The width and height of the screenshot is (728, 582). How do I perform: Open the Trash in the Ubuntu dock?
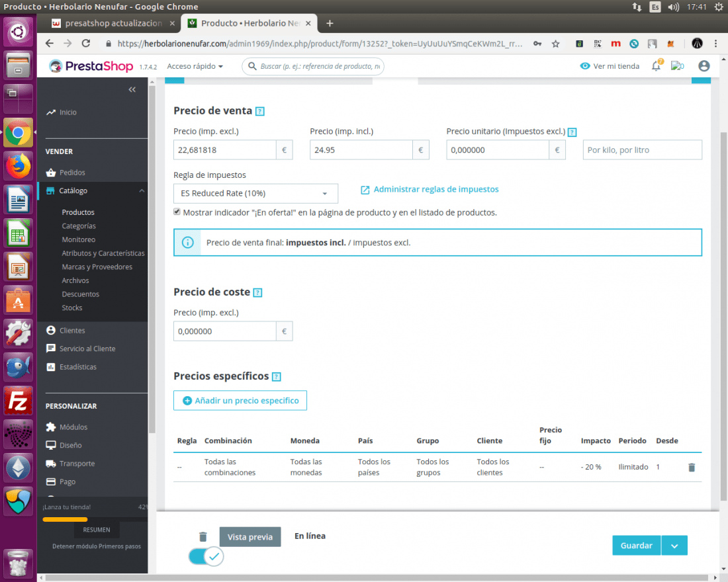pyautogui.click(x=18, y=563)
